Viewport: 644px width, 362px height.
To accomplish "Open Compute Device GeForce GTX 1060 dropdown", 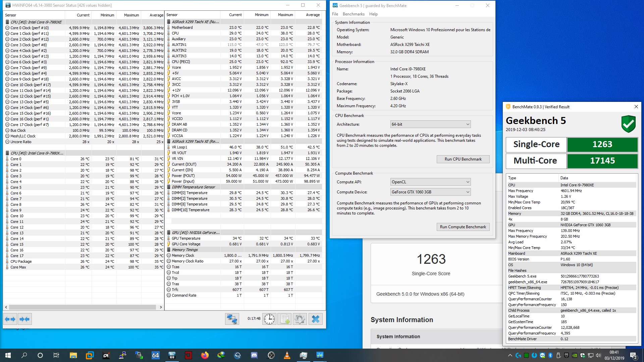I will coord(430,192).
